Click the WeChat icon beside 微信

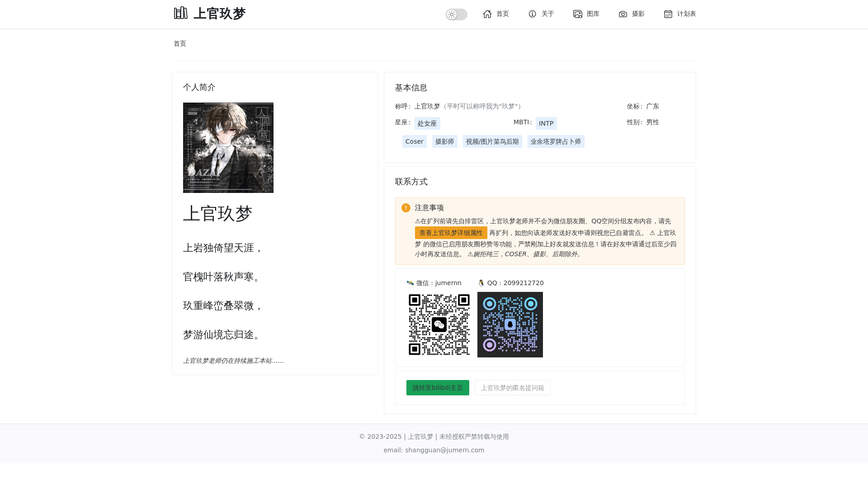pyautogui.click(x=410, y=283)
